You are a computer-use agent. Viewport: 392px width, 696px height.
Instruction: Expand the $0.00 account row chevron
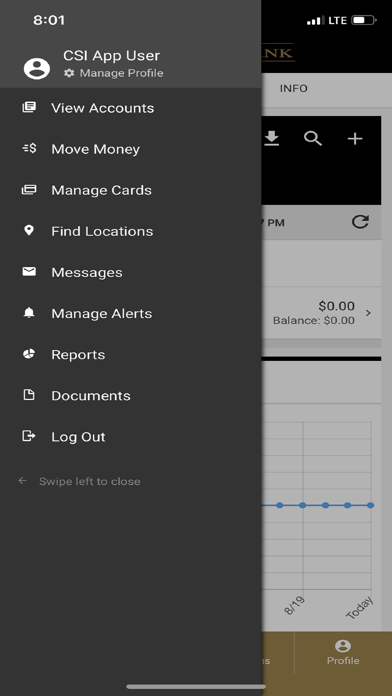point(368,313)
